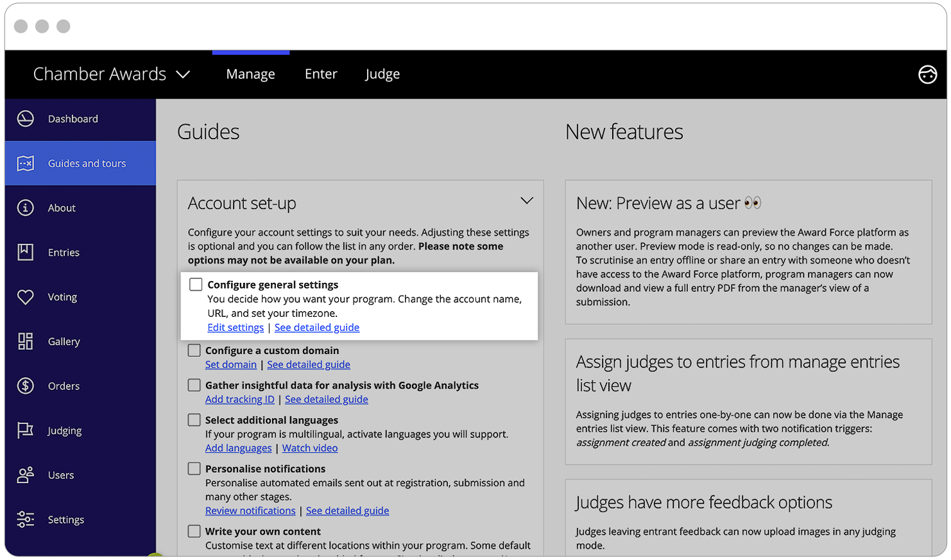The width and height of the screenshot is (951, 560).
Task: Open the profile smiley icon top right
Action: point(927,74)
